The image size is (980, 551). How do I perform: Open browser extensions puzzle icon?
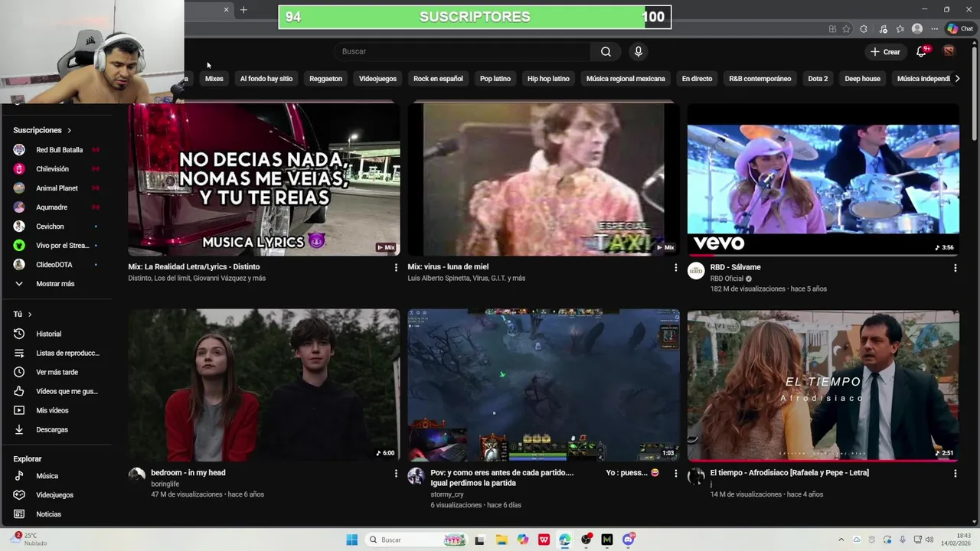tap(864, 29)
